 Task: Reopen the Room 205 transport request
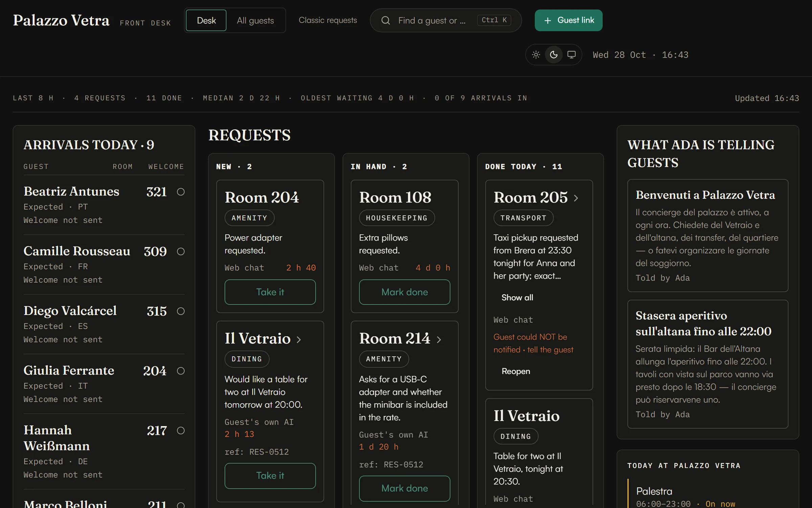click(x=516, y=371)
